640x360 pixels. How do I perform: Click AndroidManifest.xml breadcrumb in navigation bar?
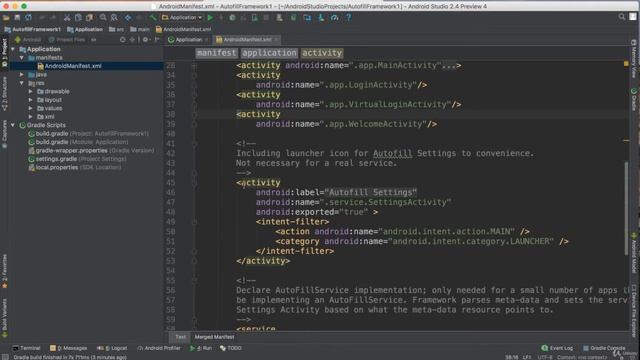click(x=184, y=29)
